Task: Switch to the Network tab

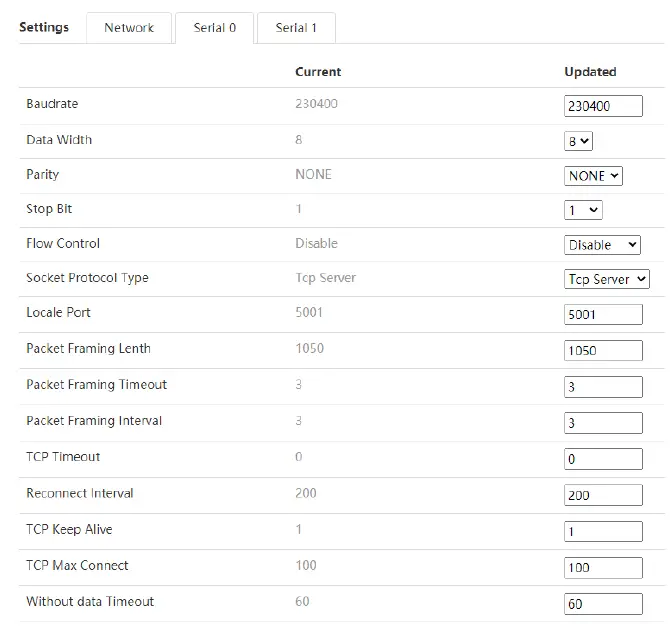Action: point(129,28)
